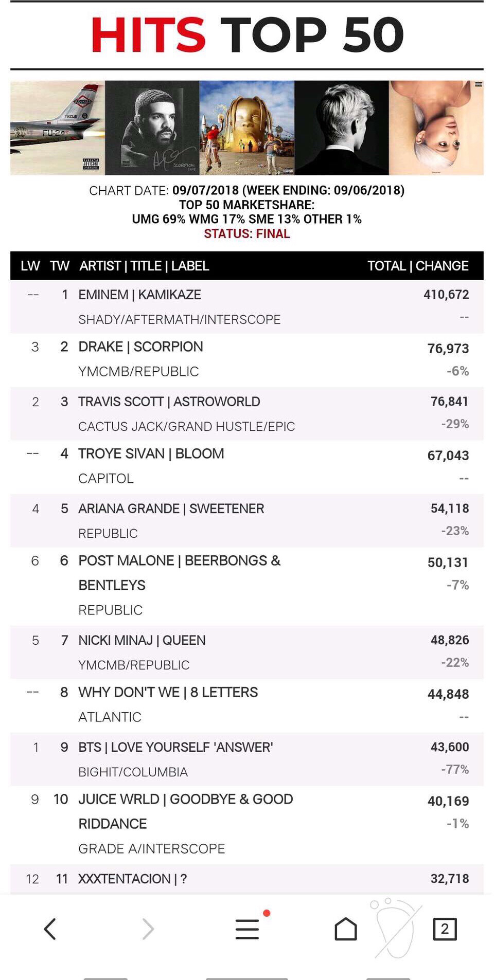
Task: Tap the floating footprint icon
Action: coord(395,929)
